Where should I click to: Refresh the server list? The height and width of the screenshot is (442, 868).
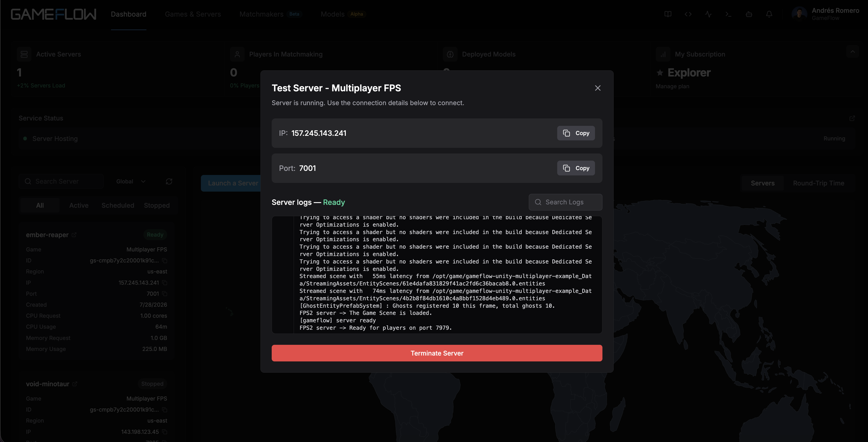(169, 181)
